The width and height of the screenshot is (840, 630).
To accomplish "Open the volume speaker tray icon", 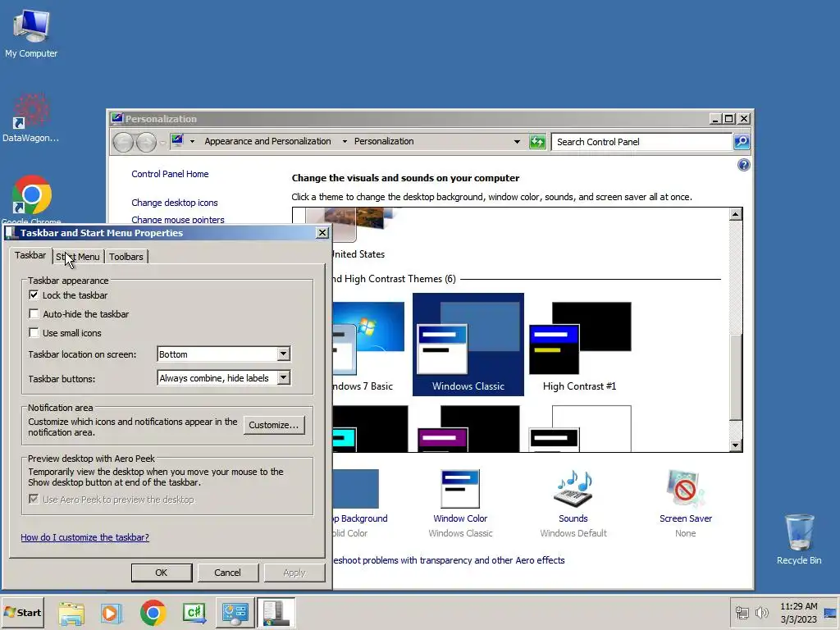I will pos(761,613).
